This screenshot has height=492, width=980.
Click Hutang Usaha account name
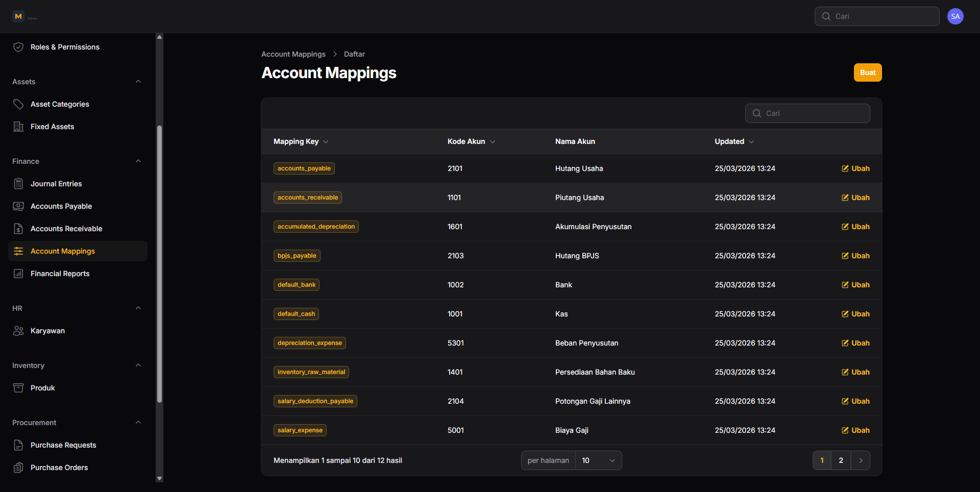click(x=579, y=168)
